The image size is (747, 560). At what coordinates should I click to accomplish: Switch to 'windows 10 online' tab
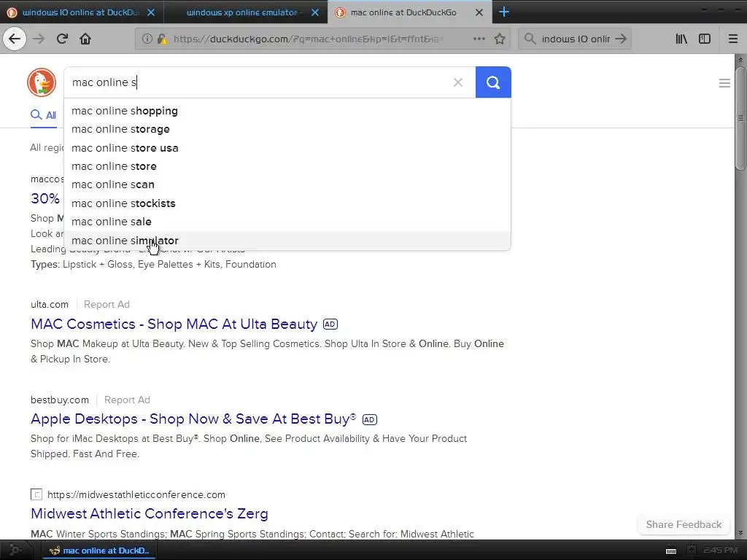pos(81,12)
